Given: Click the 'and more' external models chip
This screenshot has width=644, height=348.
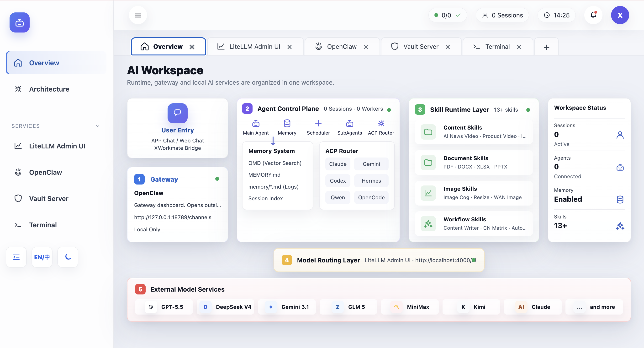Looking at the screenshot, I should point(594,307).
